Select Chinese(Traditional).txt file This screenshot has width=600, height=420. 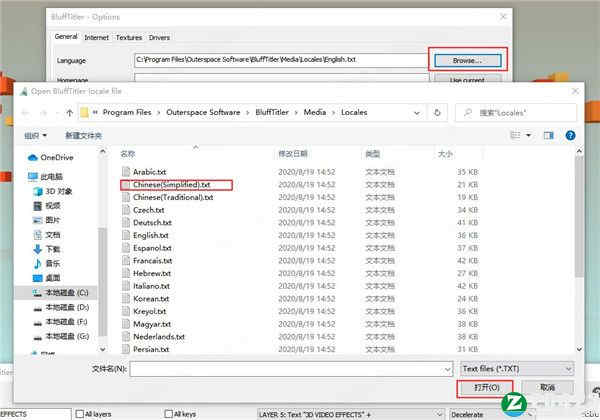pyautogui.click(x=173, y=197)
